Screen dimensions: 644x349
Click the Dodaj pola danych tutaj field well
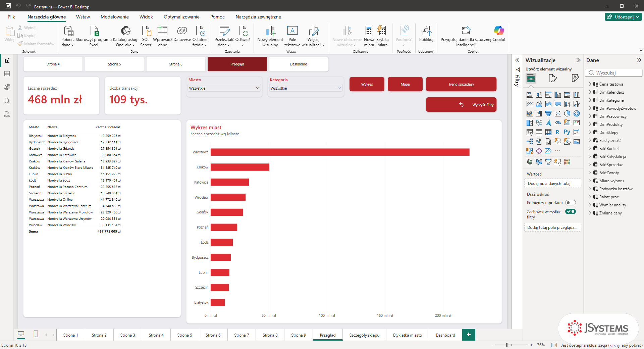[552, 184]
